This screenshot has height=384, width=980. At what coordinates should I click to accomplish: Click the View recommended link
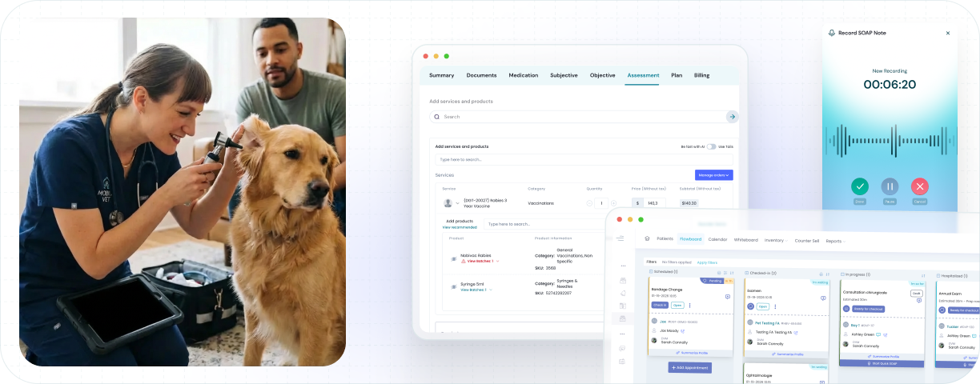460,227
